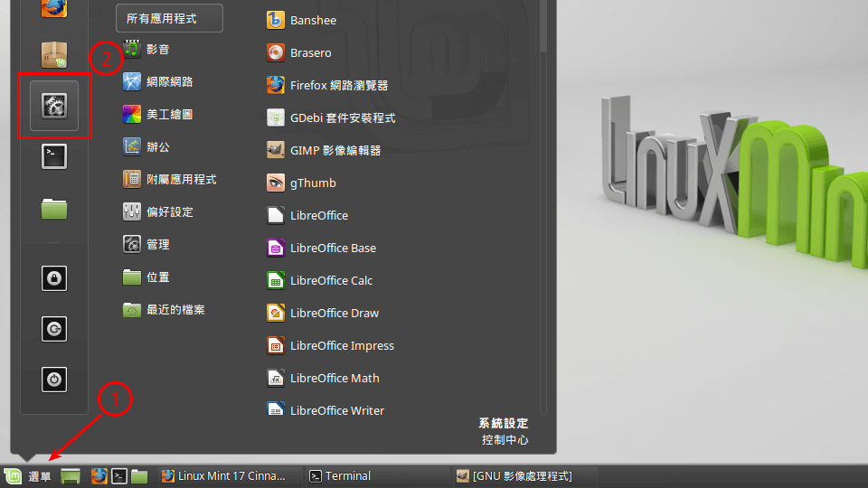Select the 所有應用程式 category button
Image resolution: width=868 pixels, height=488 pixels.
click(x=169, y=18)
